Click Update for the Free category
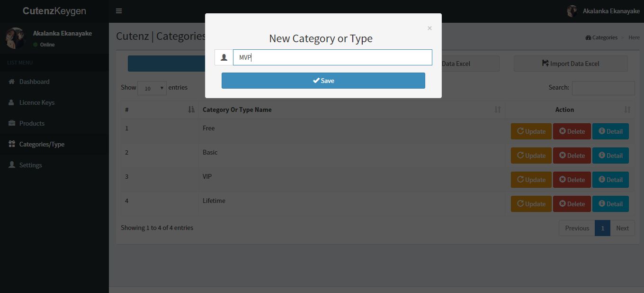 click(531, 131)
